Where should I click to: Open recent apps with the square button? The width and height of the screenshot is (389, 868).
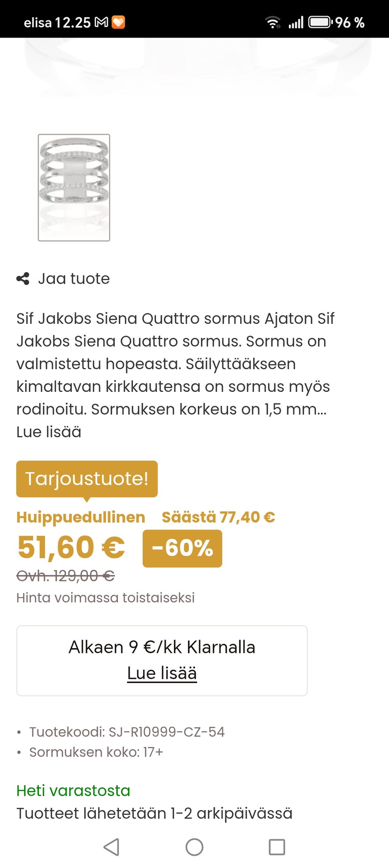pyautogui.click(x=277, y=847)
